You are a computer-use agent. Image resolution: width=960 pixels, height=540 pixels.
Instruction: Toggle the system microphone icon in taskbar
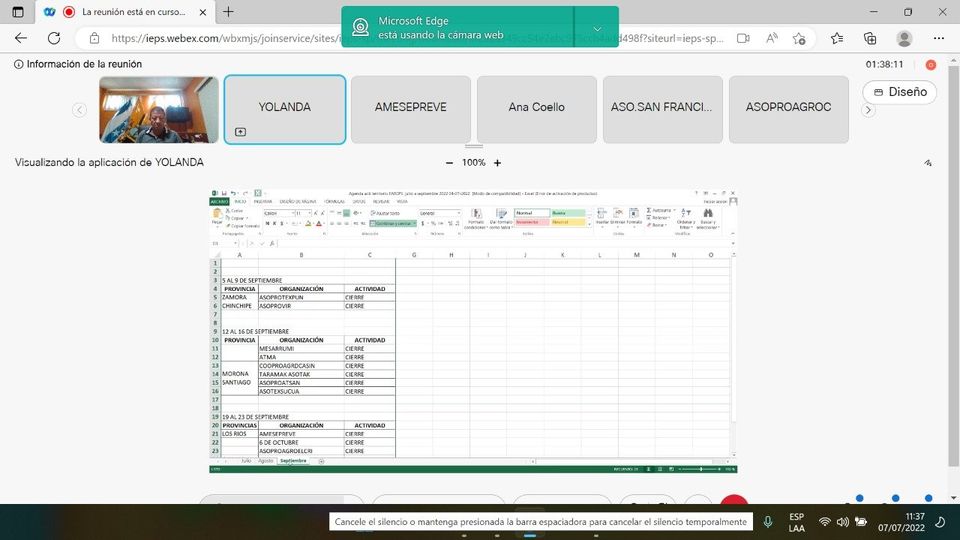click(768, 522)
